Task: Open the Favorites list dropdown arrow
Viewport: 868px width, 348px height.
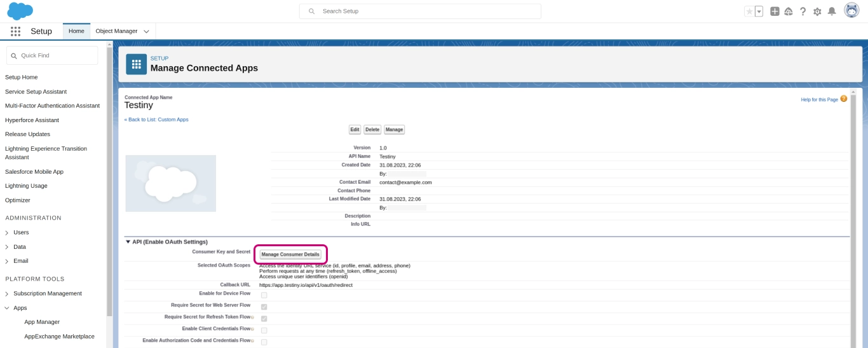Action: (759, 11)
